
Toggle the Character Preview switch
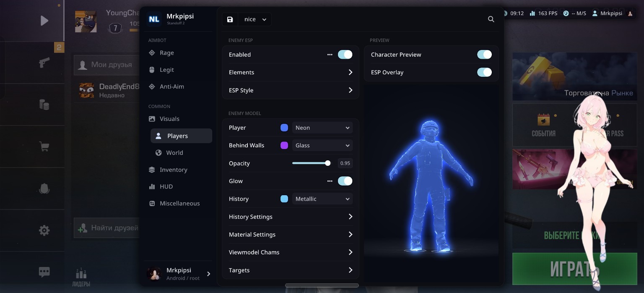click(484, 55)
